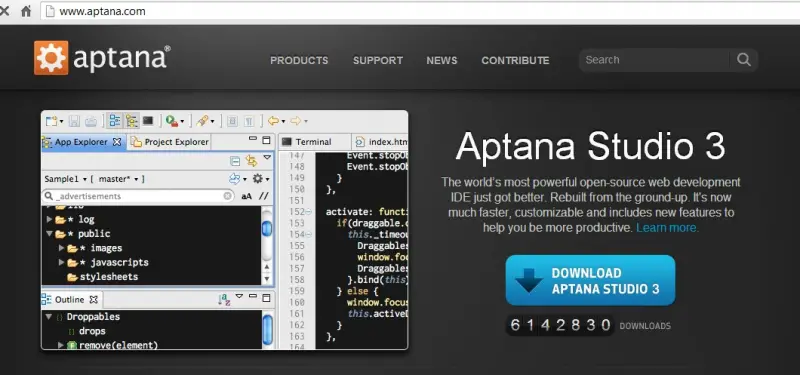Image resolution: width=800 pixels, height=375 pixels.
Task: Minimize the Outline panel
Action: (253, 296)
